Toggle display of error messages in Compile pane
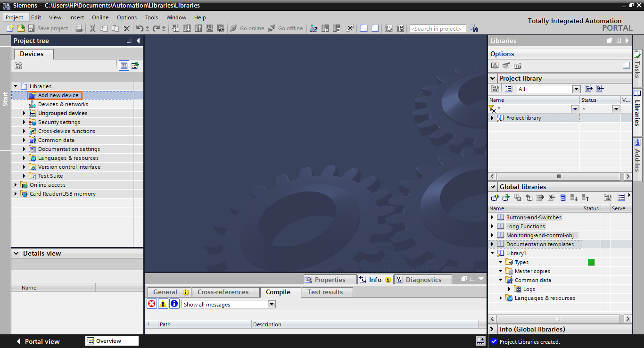The width and height of the screenshot is (644, 348). tap(151, 303)
